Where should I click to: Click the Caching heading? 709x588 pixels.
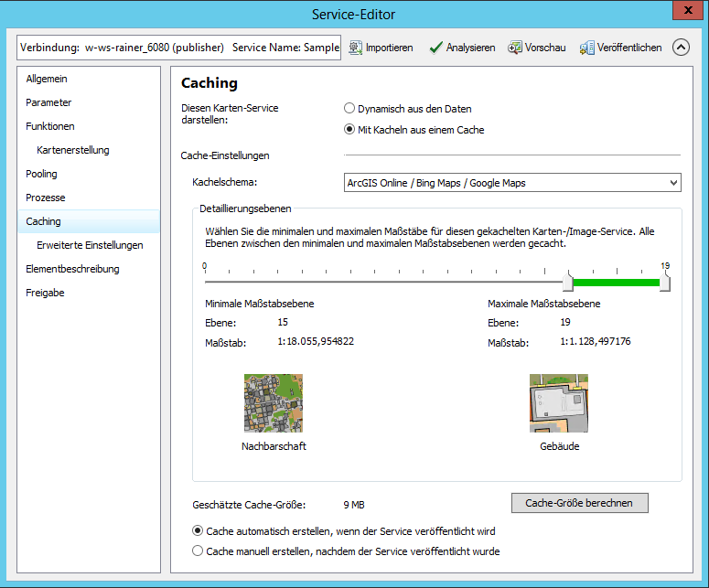(x=209, y=83)
